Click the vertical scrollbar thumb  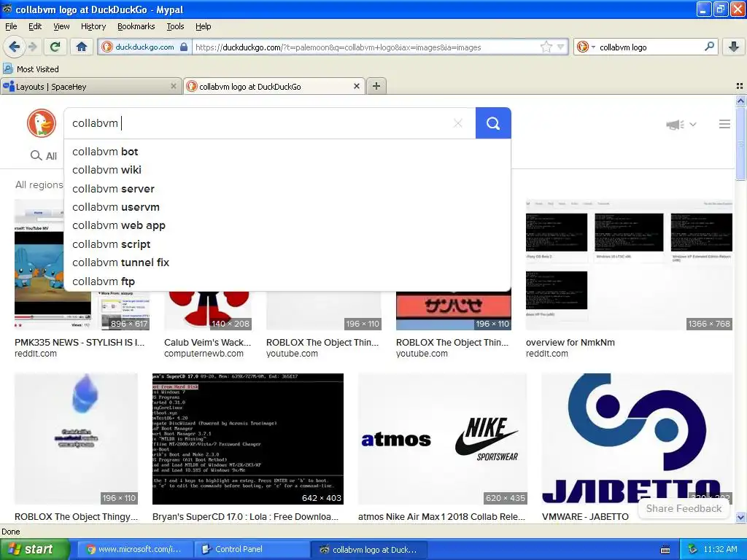[740, 144]
